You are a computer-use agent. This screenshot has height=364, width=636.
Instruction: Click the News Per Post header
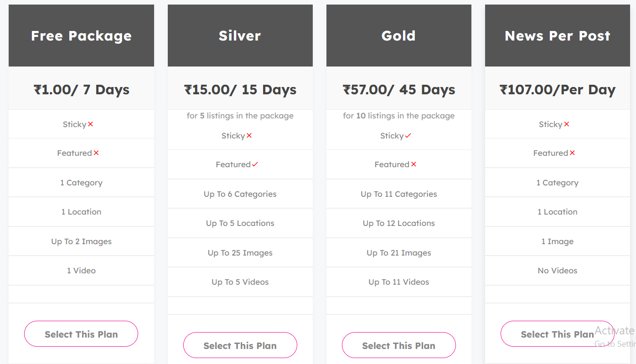(557, 36)
